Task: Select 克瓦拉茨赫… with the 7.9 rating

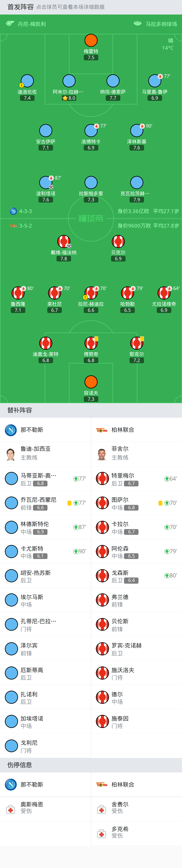Action: (x=136, y=183)
